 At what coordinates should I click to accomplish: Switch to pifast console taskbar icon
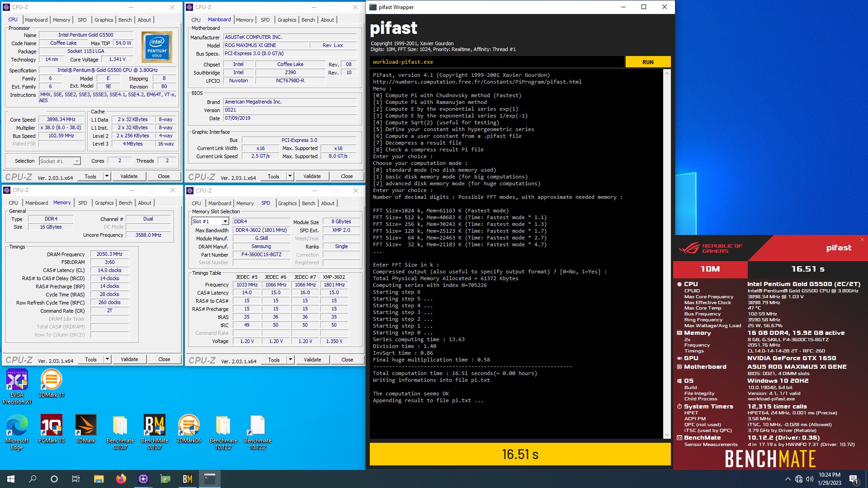click(x=210, y=479)
